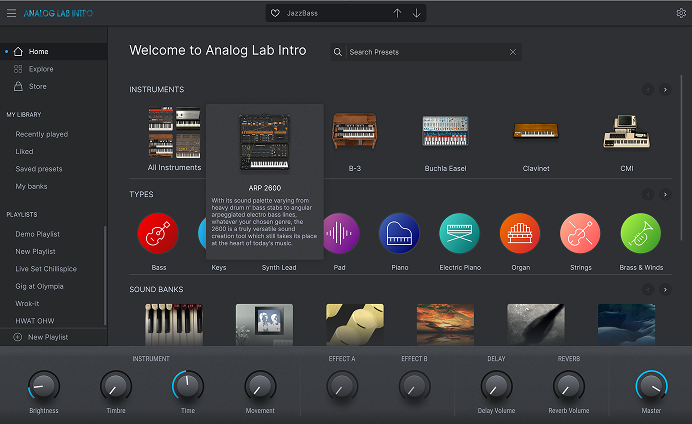This screenshot has width=692, height=424.
Task: Open the hamburger menu icon
Action: point(10,13)
